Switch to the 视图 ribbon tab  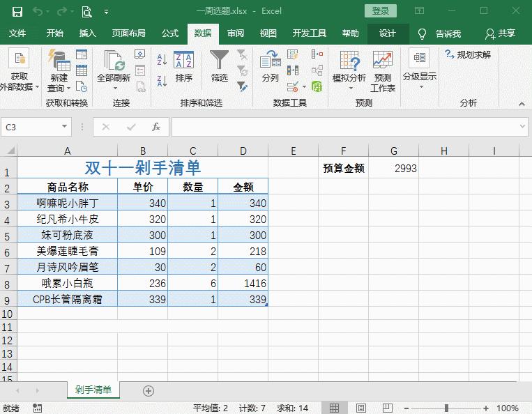click(x=268, y=33)
